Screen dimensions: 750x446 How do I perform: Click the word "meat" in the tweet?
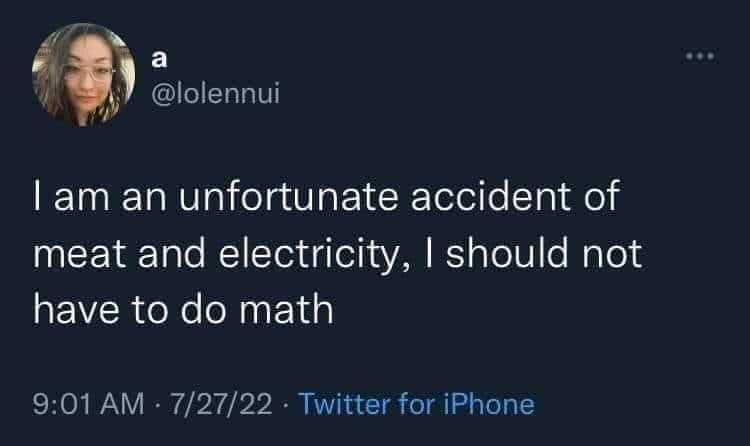(x=80, y=254)
